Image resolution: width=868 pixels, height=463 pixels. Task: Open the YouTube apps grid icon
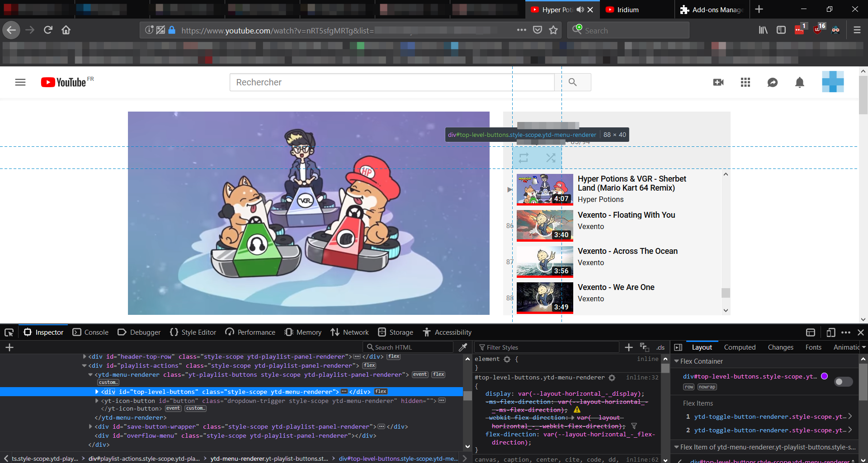click(x=745, y=82)
